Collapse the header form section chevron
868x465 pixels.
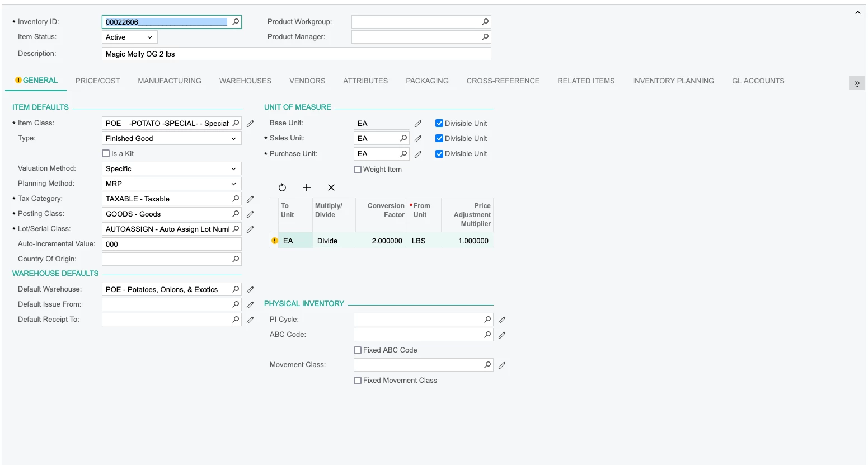(858, 12)
